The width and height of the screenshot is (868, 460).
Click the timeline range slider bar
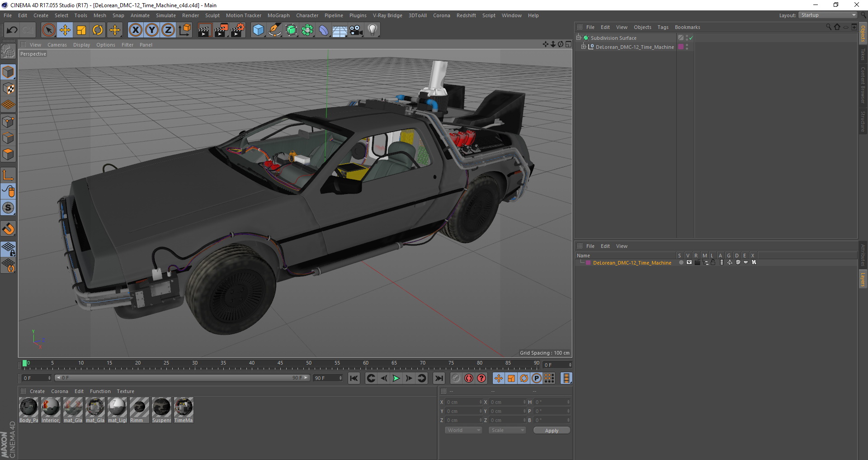182,378
